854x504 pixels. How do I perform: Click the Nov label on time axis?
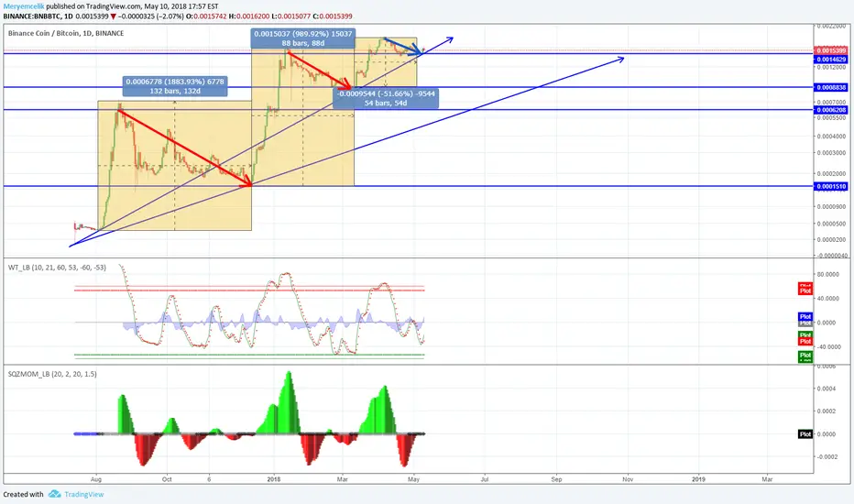tap(628, 479)
